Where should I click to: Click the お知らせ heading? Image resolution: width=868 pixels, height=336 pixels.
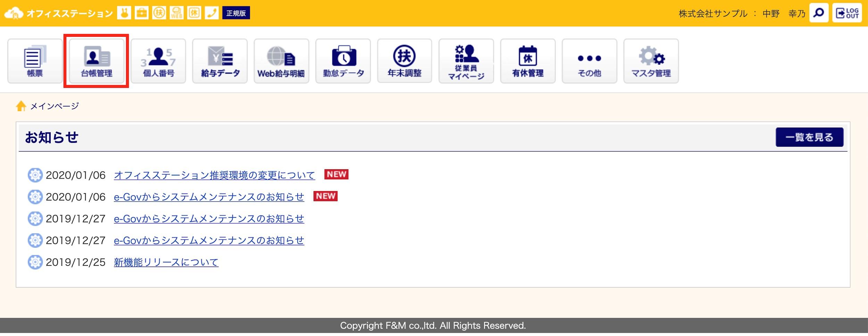click(x=52, y=137)
